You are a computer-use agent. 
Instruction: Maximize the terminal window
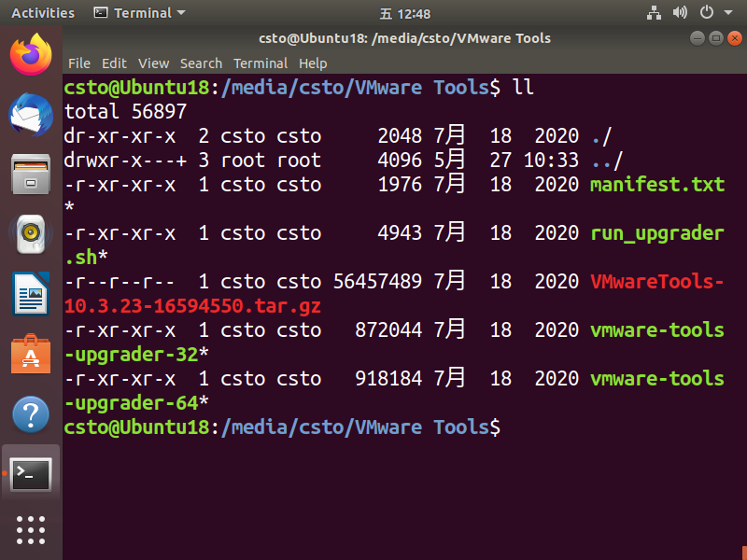click(716, 38)
